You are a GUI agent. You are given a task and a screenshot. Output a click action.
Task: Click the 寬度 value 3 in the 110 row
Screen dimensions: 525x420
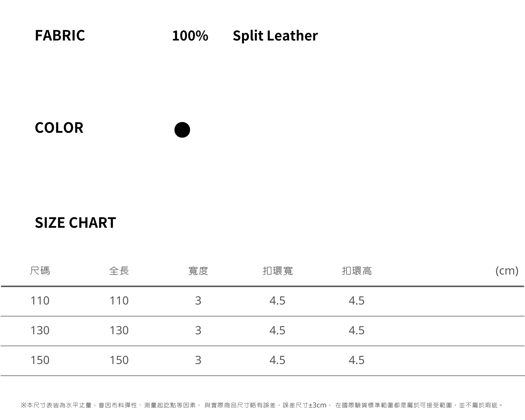tap(198, 301)
